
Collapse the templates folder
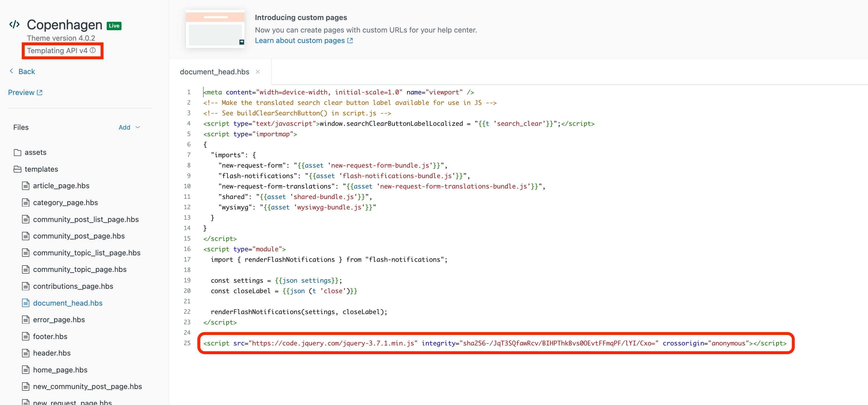pyautogui.click(x=41, y=169)
